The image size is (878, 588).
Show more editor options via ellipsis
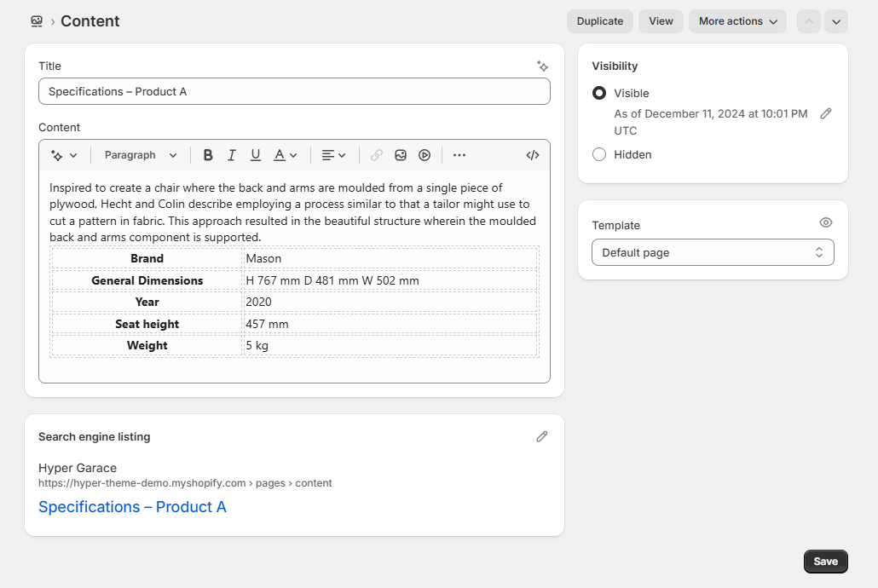pos(459,155)
